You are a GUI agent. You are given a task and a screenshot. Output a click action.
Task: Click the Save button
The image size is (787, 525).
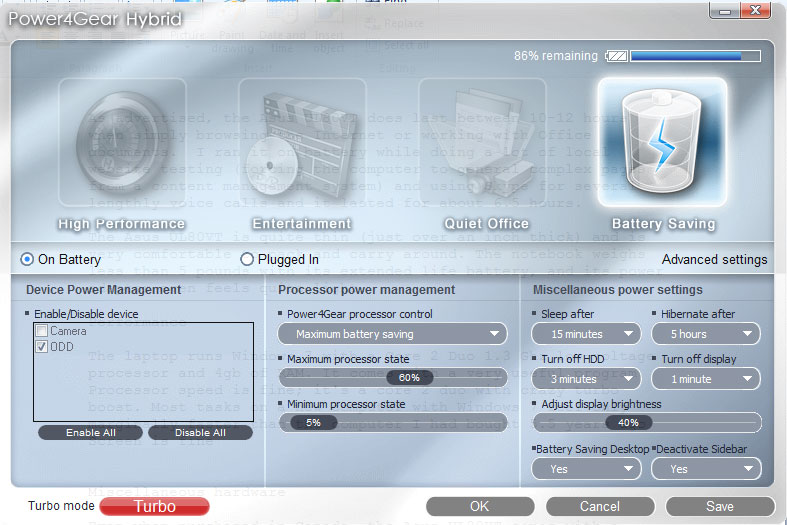720,506
